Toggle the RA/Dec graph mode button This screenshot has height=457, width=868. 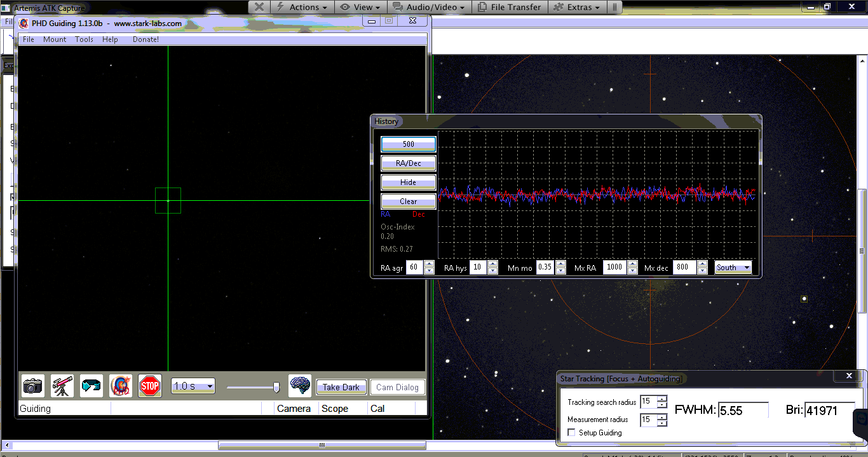tap(408, 163)
